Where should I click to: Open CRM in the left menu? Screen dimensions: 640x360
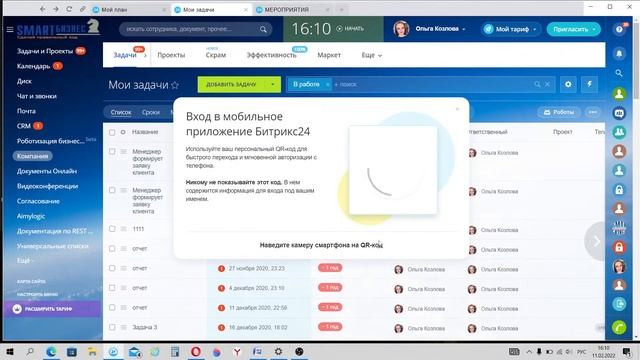tap(24, 126)
